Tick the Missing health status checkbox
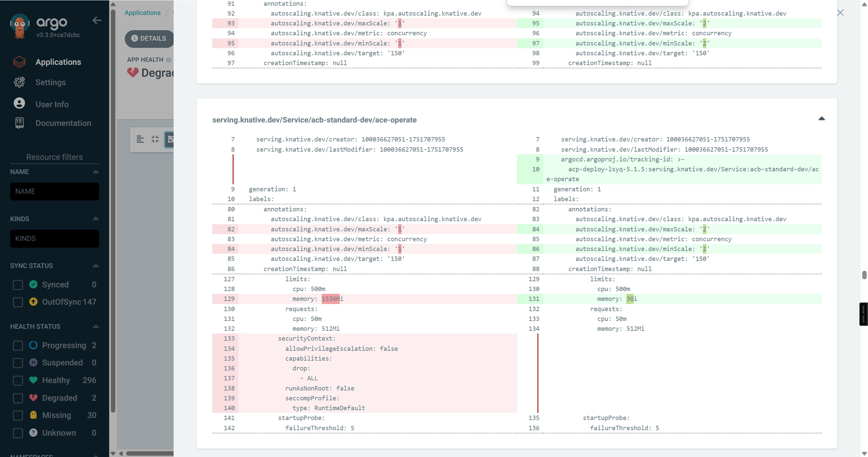Image resolution: width=868 pixels, height=457 pixels. [x=18, y=415]
